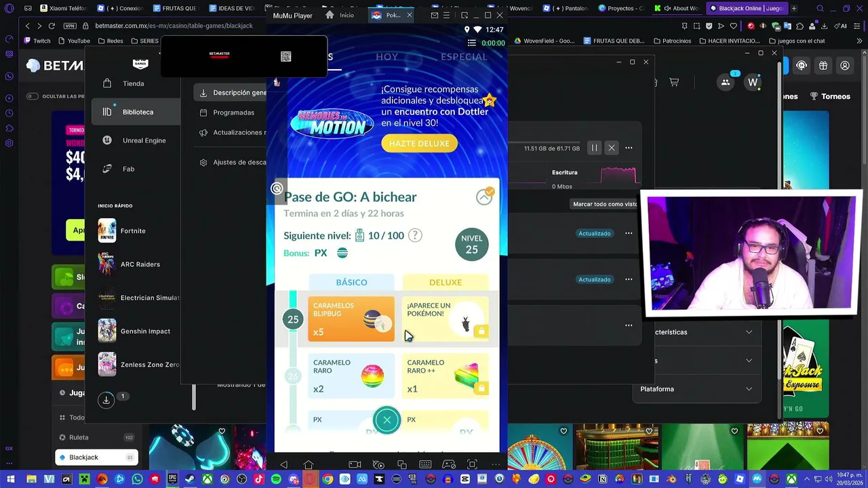The image size is (868, 488).
Task: Launch Fortnite from quick launch list
Action: 136,230
